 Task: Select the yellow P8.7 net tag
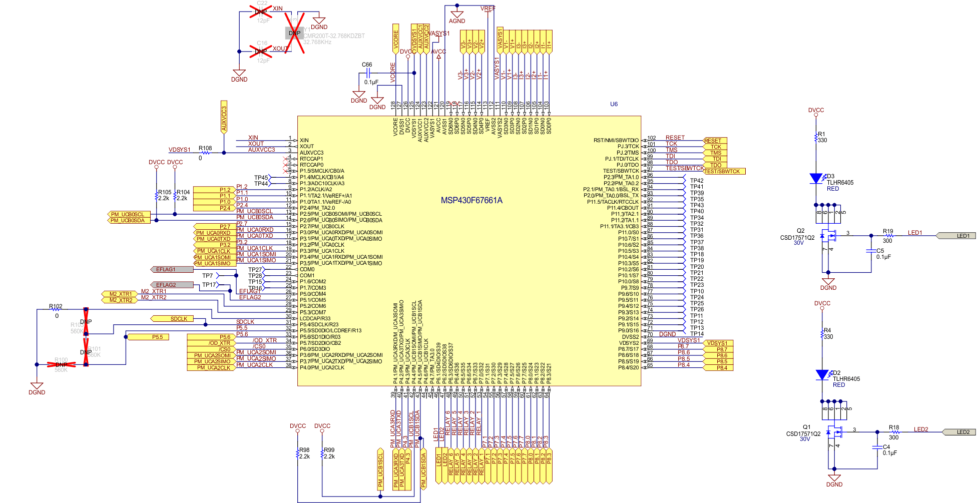(719, 349)
